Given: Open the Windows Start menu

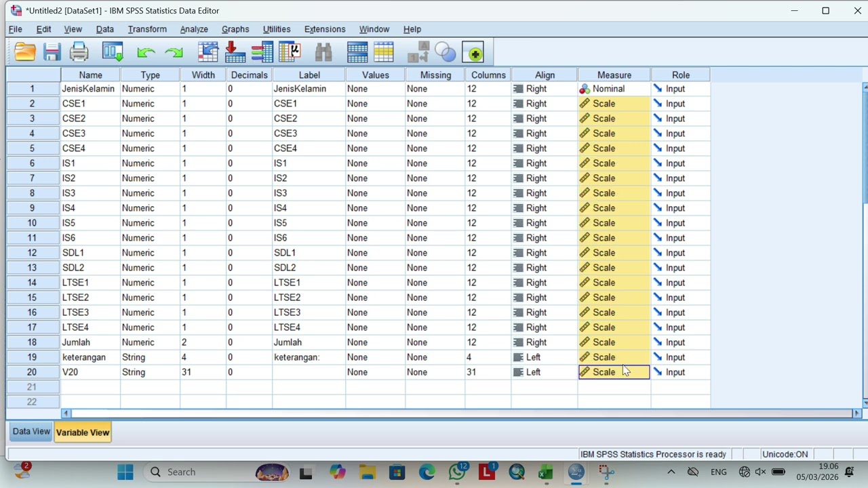Looking at the screenshot, I should (125, 472).
